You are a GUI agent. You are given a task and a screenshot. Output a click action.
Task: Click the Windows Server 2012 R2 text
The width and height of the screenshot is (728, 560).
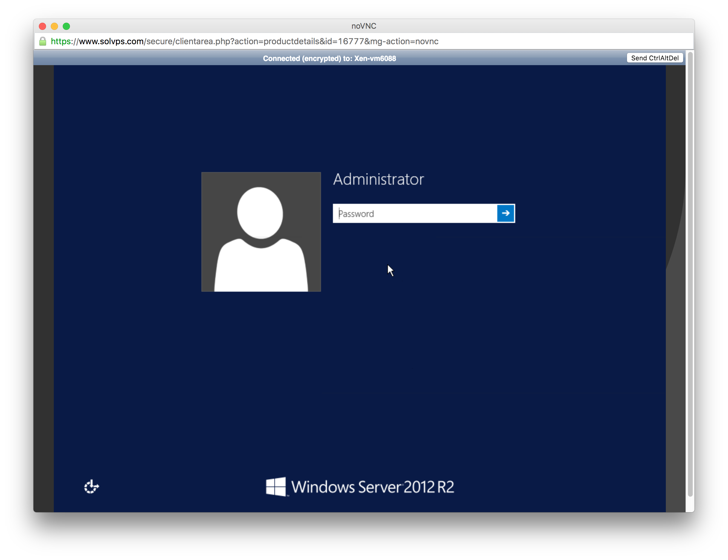(x=372, y=487)
